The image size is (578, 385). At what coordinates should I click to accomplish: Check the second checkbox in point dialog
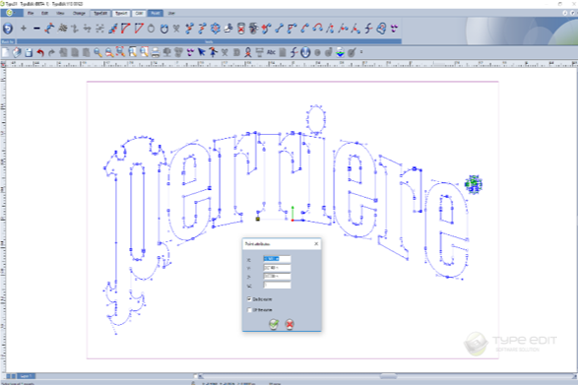click(250, 310)
